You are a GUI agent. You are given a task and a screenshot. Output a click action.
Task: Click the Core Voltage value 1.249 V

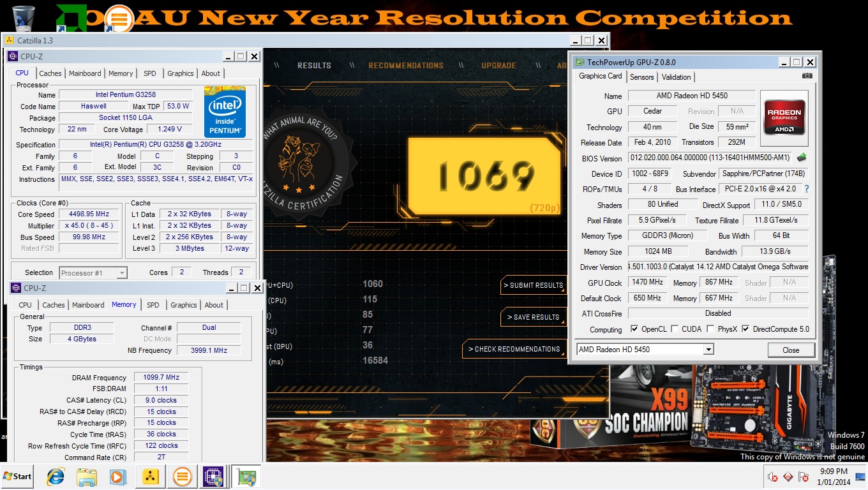(170, 130)
